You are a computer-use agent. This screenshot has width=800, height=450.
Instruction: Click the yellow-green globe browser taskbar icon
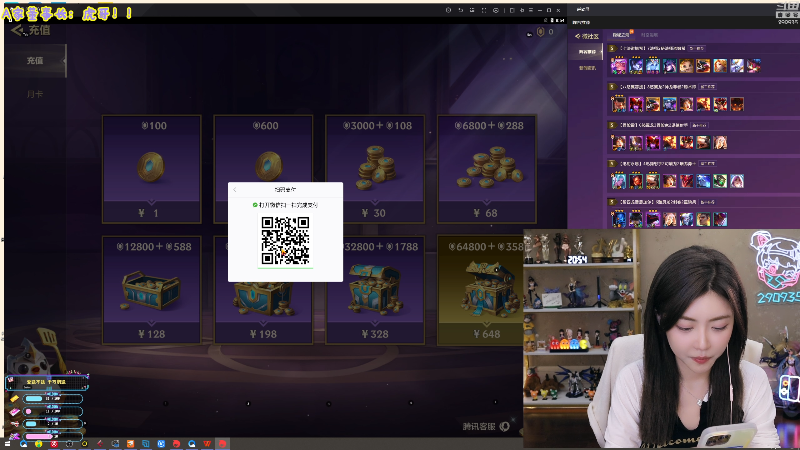(x=38, y=444)
